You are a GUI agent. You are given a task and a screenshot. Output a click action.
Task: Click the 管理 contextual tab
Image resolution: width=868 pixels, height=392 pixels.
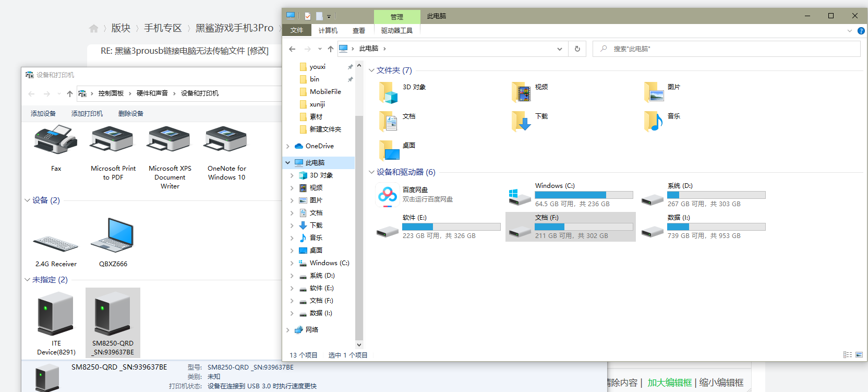pyautogui.click(x=397, y=17)
